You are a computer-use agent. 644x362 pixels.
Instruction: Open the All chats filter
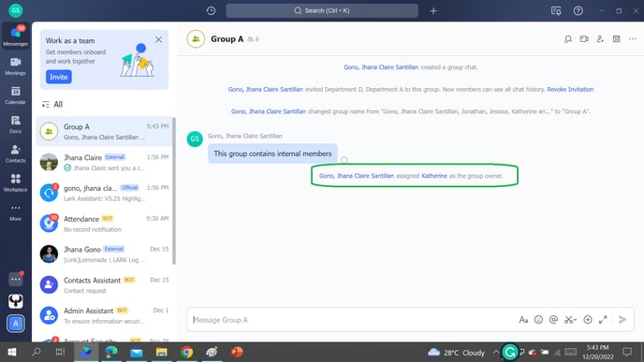(52, 104)
